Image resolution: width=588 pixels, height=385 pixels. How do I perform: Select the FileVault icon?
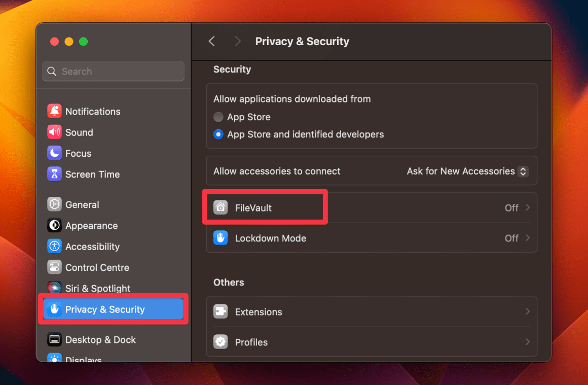tap(220, 207)
